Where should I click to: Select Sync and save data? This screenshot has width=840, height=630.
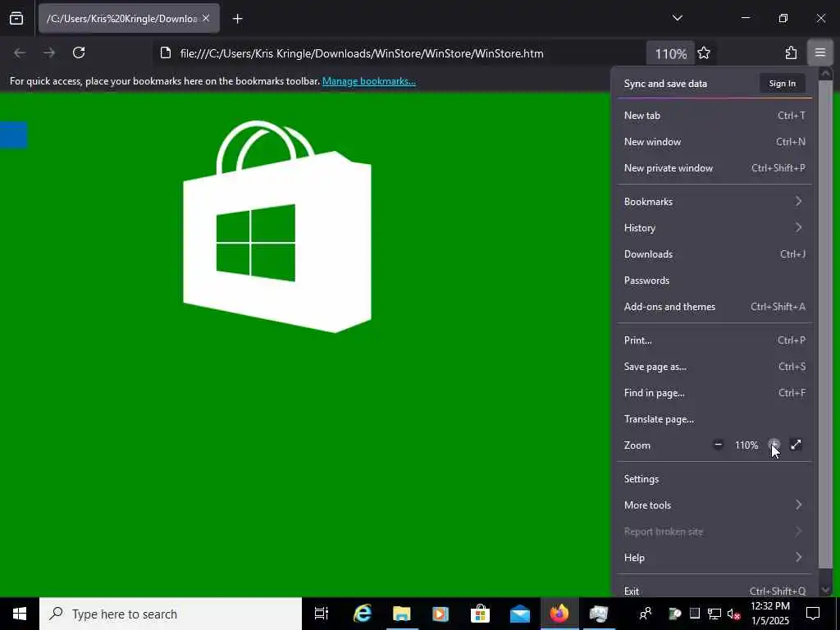tap(665, 84)
